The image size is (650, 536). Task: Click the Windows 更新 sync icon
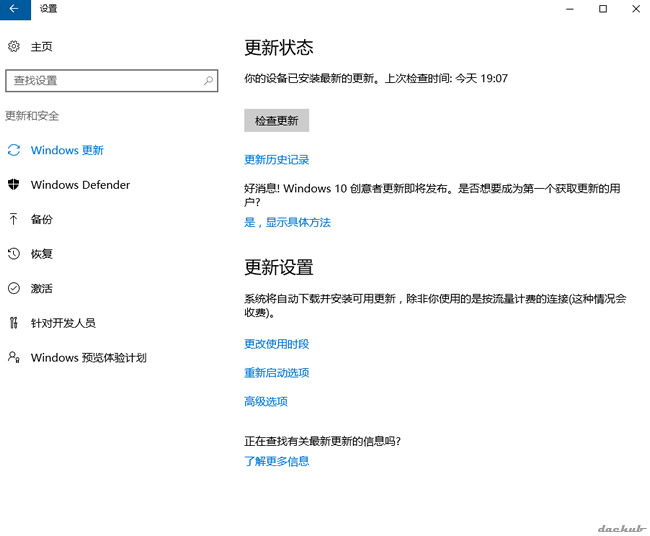click(14, 150)
